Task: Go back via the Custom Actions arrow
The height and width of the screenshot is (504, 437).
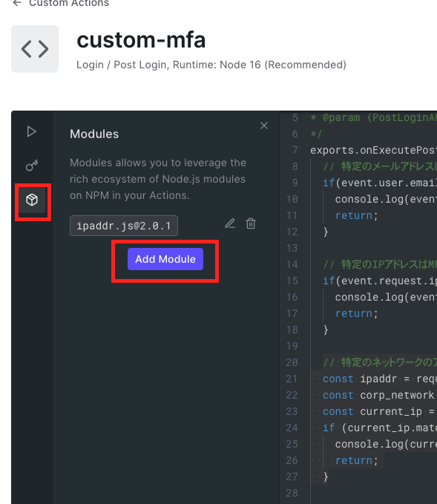Action: (17, 3)
